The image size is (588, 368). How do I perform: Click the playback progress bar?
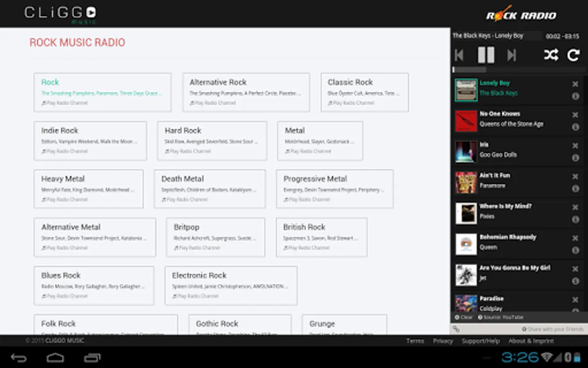tap(519, 70)
